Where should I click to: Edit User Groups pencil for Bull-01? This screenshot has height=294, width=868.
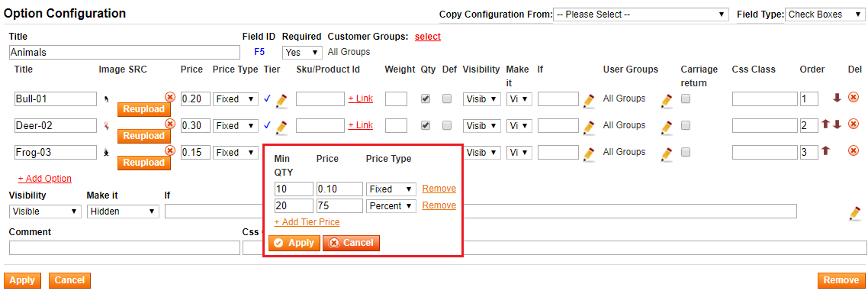(x=667, y=100)
